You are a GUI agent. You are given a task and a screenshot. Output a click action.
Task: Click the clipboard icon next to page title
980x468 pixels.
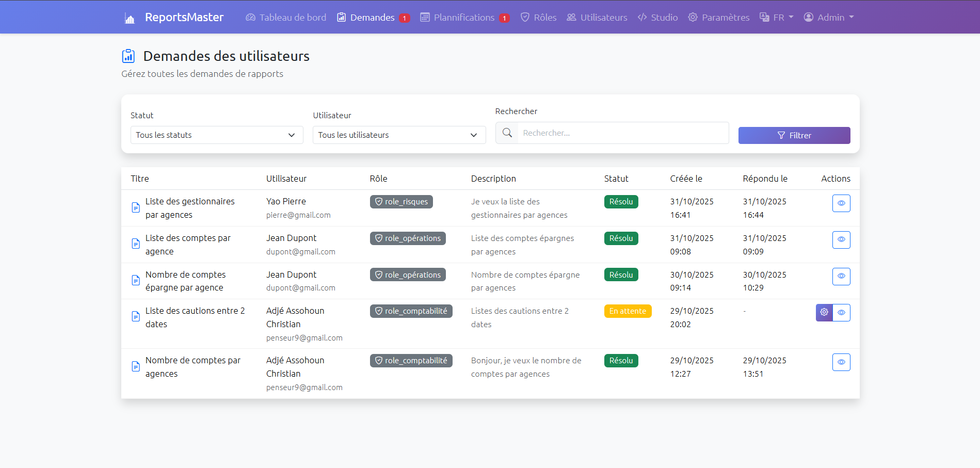tap(128, 56)
